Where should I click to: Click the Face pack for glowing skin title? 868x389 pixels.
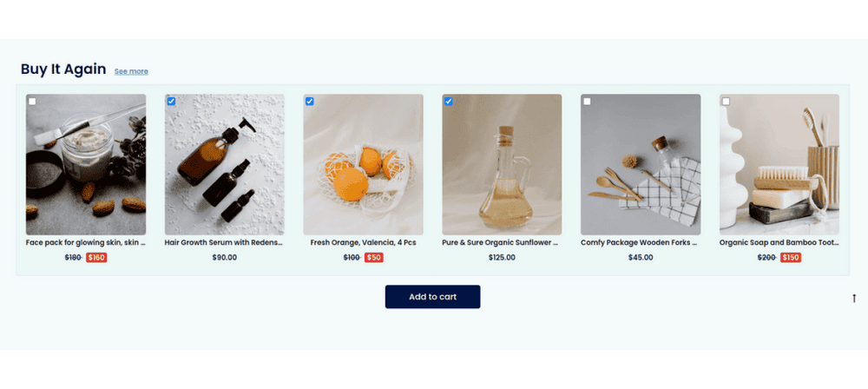(86, 243)
